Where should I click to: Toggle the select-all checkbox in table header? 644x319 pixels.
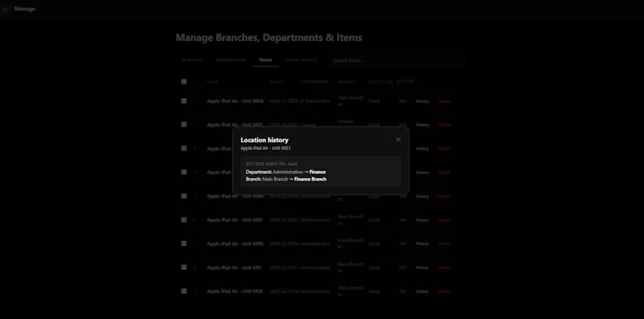tap(184, 81)
